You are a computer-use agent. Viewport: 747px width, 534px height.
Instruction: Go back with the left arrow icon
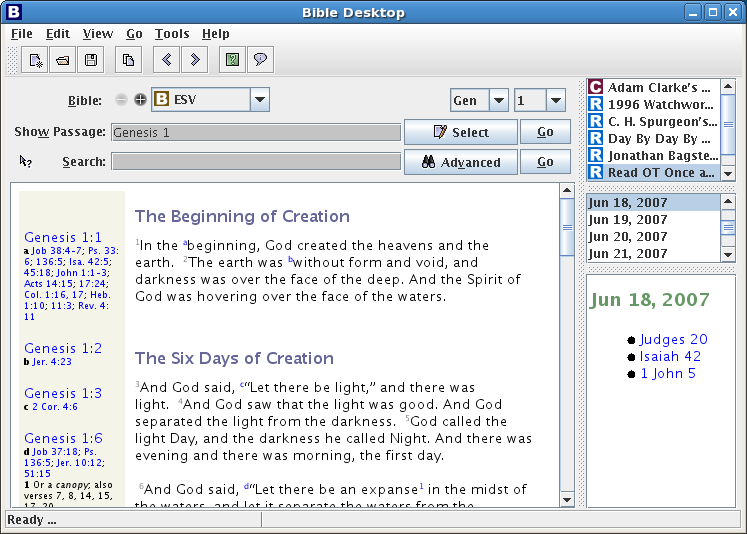pyautogui.click(x=166, y=60)
